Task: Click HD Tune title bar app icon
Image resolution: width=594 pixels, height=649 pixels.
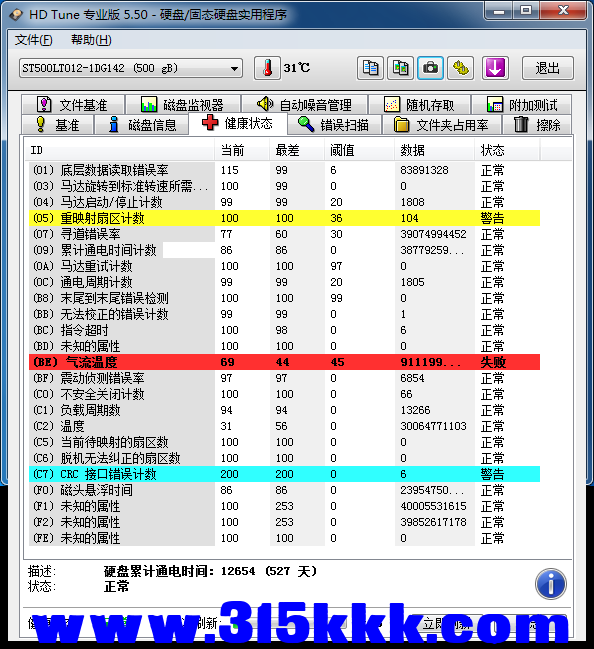Action: [x=17, y=15]
